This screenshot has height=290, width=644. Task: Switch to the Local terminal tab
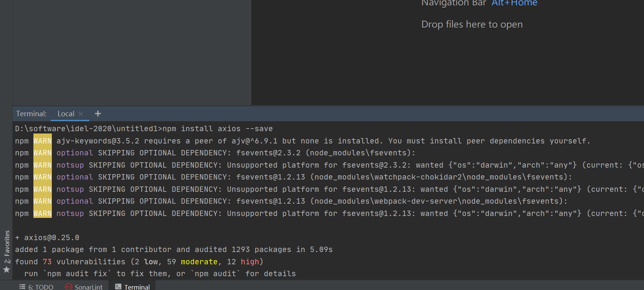(x=65, y=114)
